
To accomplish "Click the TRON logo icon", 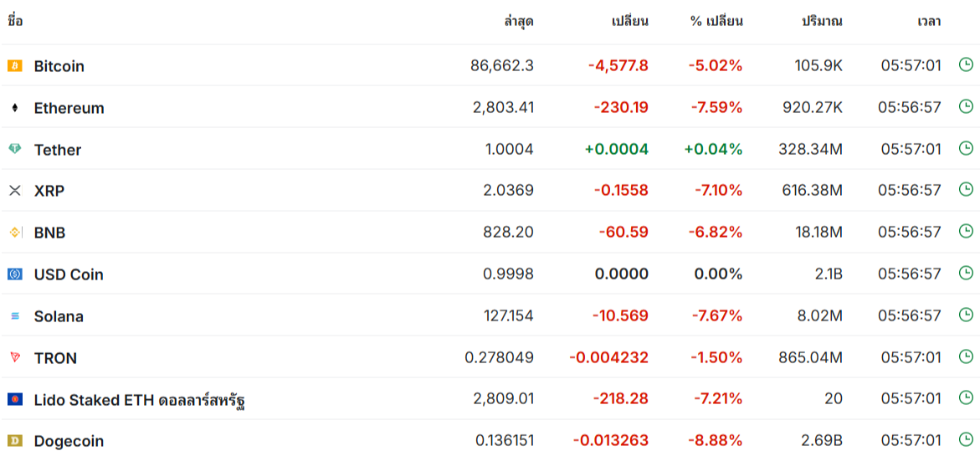I will click(14, 357).
